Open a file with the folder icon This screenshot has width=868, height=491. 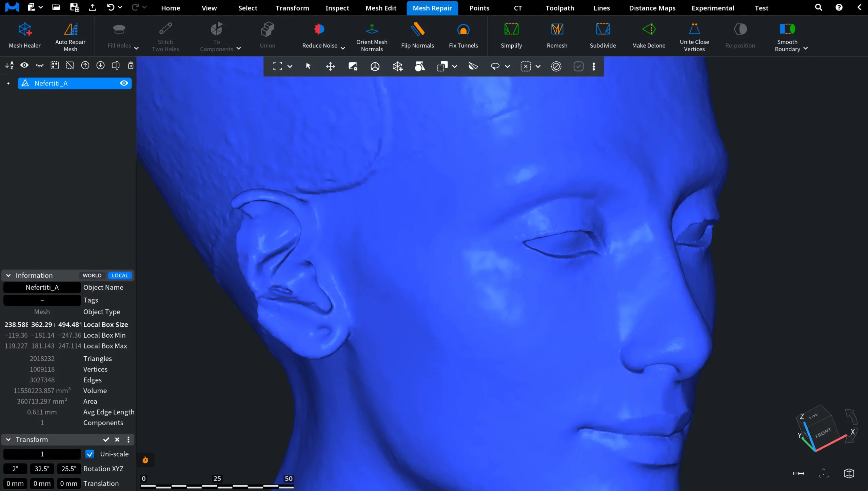tap(56, 7)
